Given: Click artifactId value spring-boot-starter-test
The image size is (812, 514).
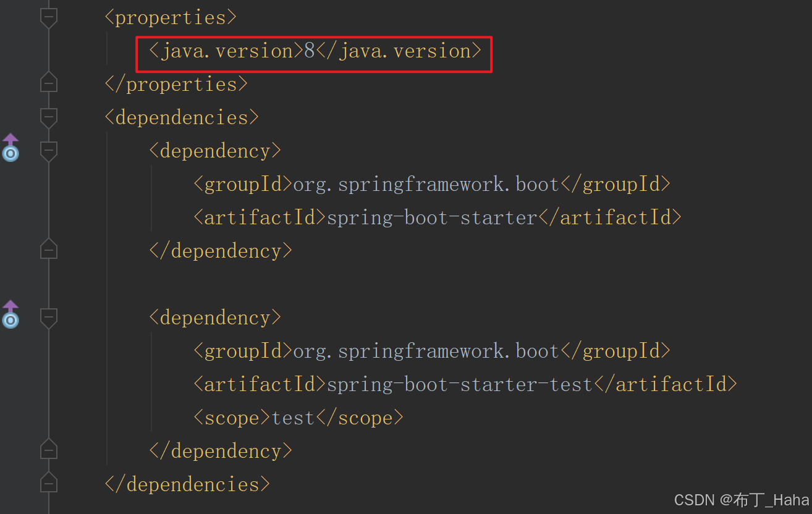Looking at the screenshot, I should (460, 384).
